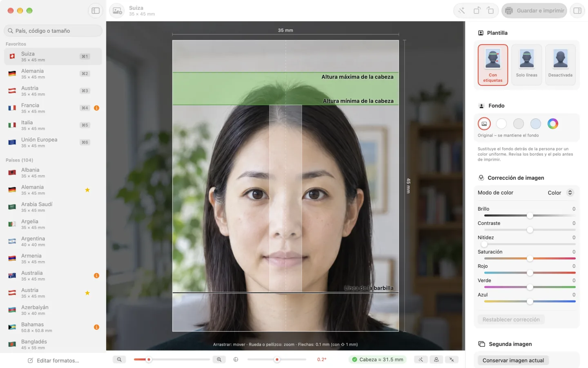Click the fit-to-frame arrows icon
588x368 pixels.
(452, 359)
